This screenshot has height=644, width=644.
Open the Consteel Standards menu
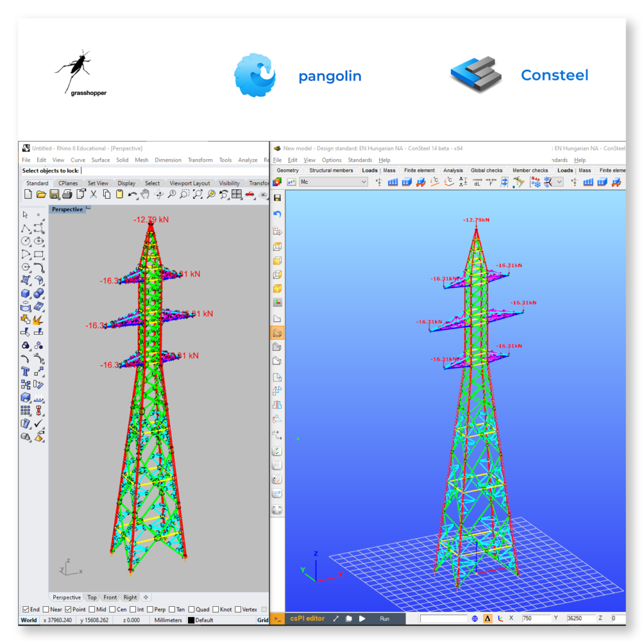(x=360, y=160)
